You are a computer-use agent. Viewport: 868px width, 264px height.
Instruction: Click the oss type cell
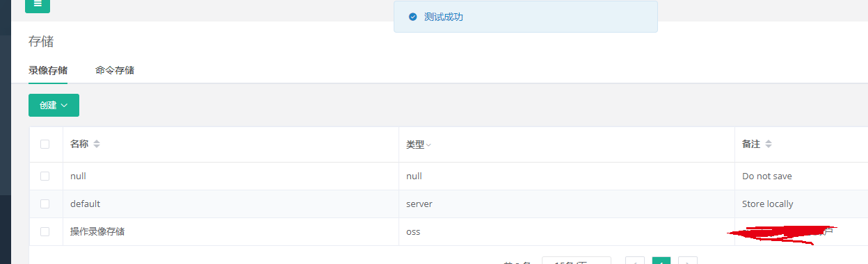point(413,231)
